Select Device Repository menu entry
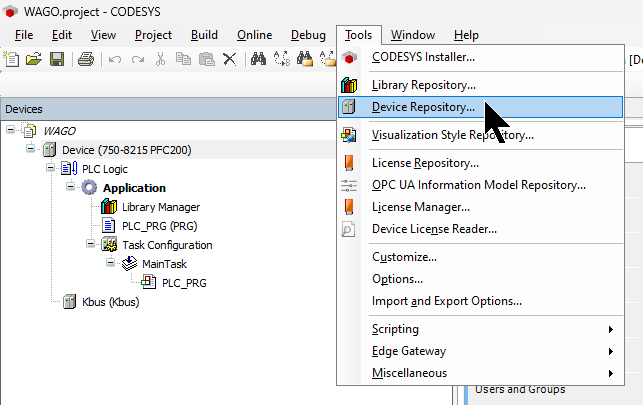Screen dimensions: 643x405 [x=480, y=107]
